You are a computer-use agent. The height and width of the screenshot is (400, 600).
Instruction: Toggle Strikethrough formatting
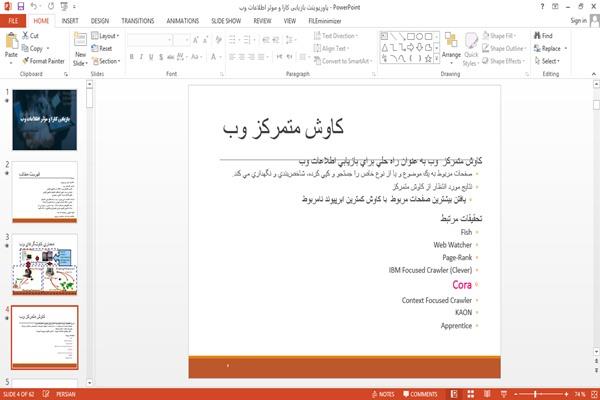click(171, 57)
